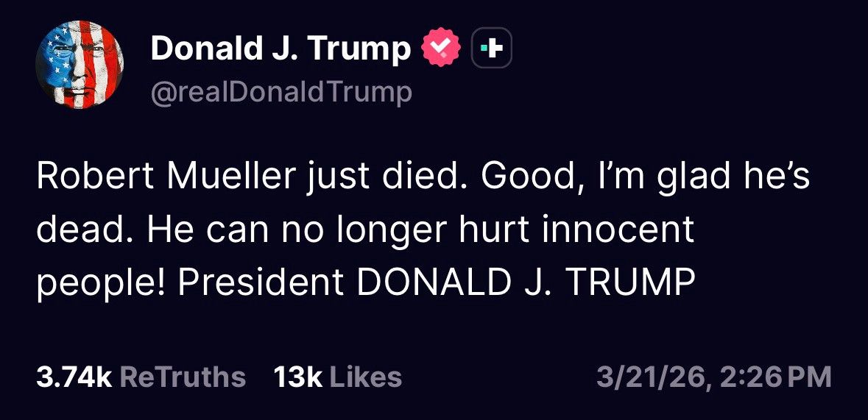Click the word "ReTruths" in the stats row
This screenshot has width=868, height=420.
pos(183,377)
